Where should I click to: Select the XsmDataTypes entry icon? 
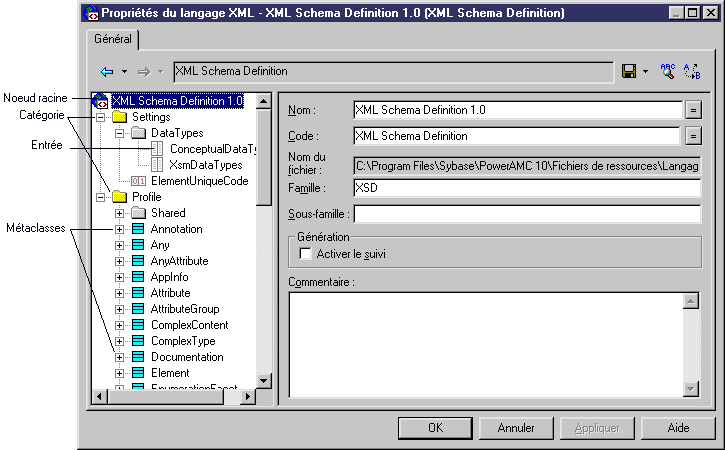(x=157, y=165)
